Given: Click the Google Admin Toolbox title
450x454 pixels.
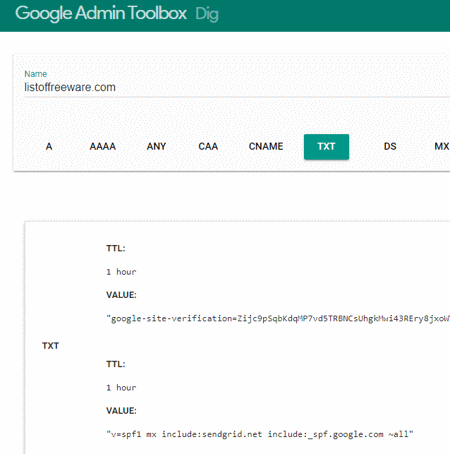Looking at the screenshot, I should 101,14.
